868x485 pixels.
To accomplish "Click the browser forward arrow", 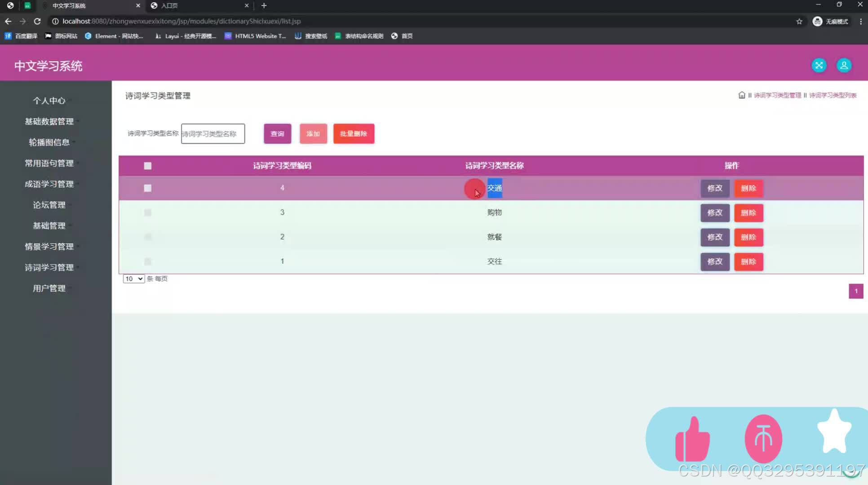I will click(x=22, y=21).
